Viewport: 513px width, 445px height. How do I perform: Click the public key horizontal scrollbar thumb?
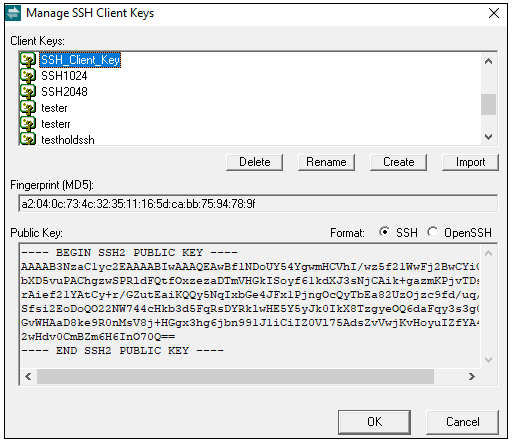235,377
